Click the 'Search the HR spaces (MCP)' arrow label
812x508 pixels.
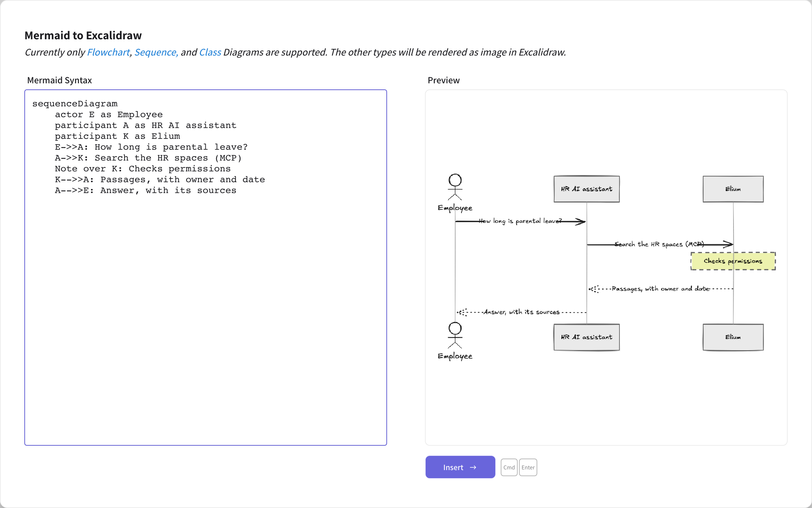659,244
